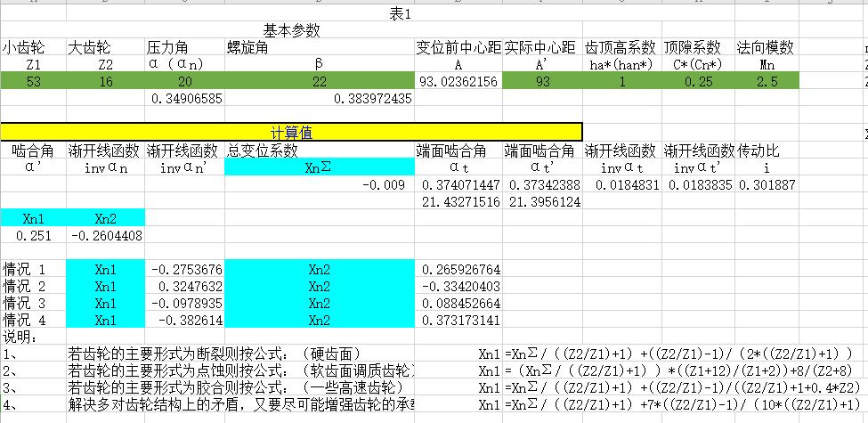This screenshot has height=423, width=868.
Task: Click the 小齿轮 header cell
Action: (x=33, y=47)
